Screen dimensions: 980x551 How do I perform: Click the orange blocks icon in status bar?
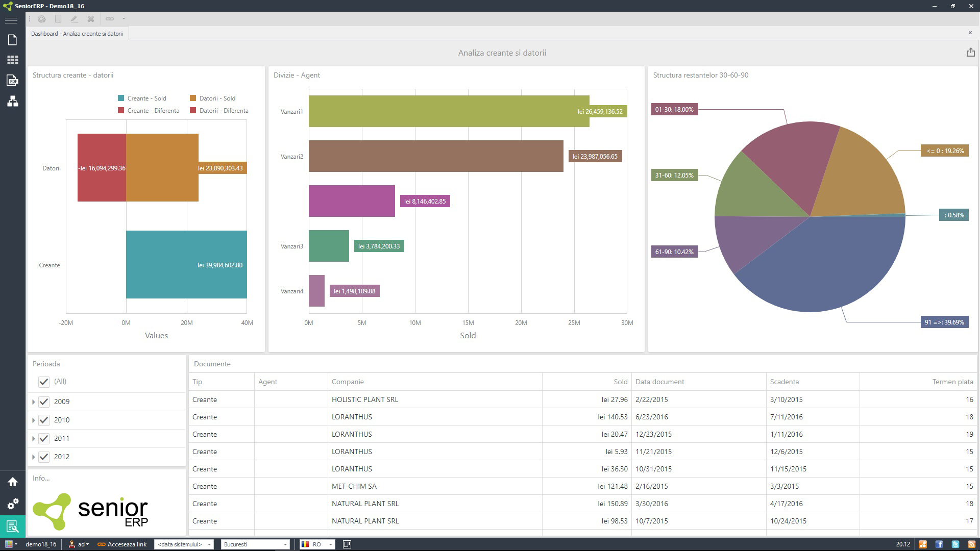(923, 544)
